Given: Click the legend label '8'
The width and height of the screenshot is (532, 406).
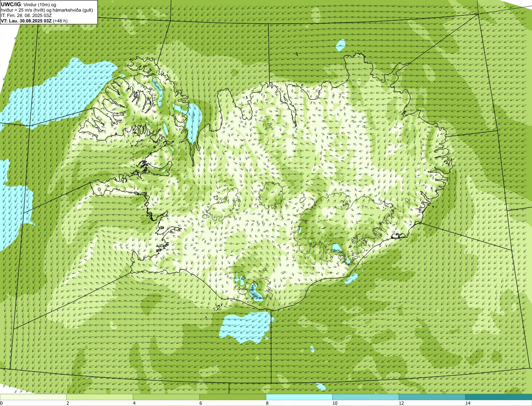Looking at the screenshot, I should (267, 403).
